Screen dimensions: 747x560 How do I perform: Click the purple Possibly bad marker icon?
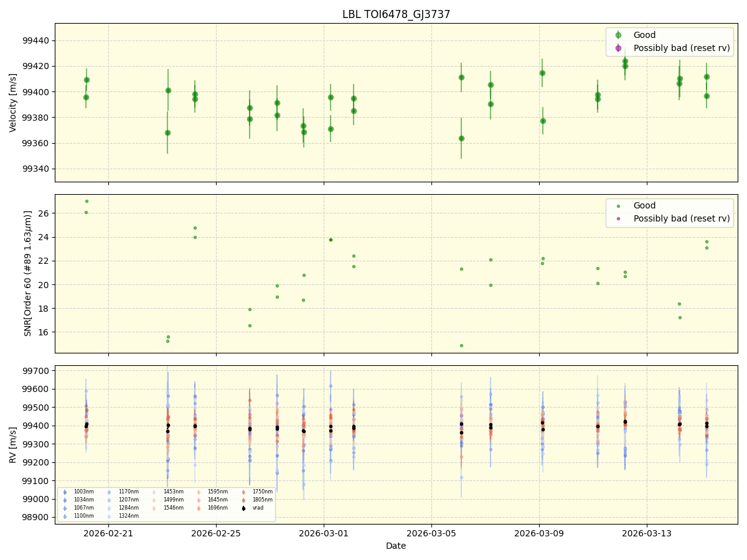(x=618, y=48)
